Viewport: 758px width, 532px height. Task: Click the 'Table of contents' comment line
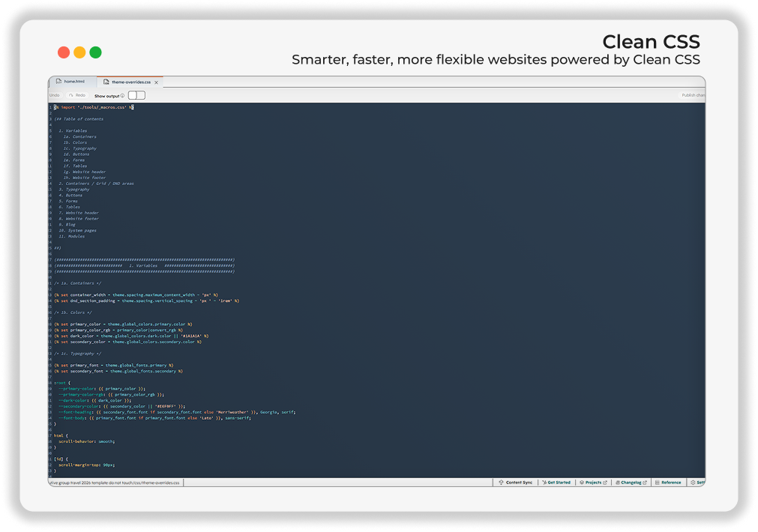[x=79, y=119]
